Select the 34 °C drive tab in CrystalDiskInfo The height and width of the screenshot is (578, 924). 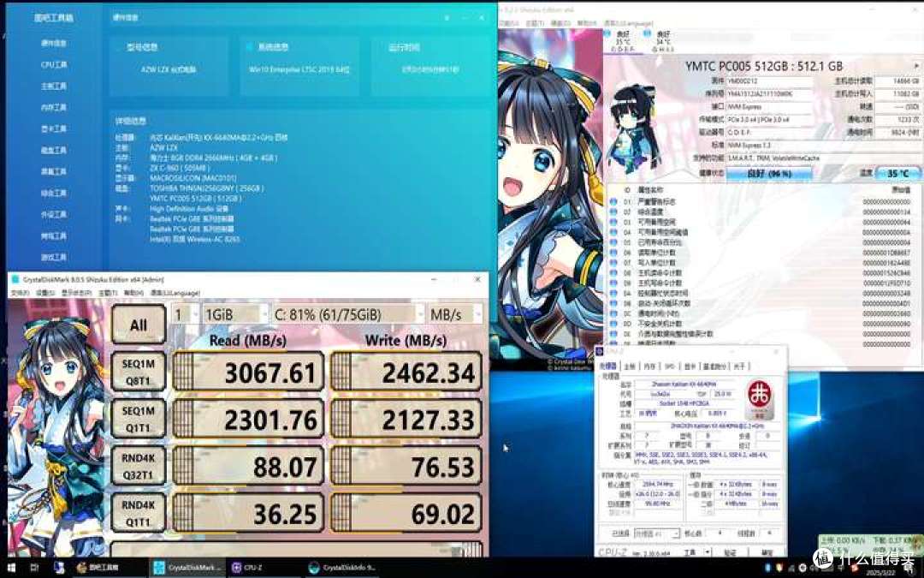pyautogui.click(x=661, y=42)
